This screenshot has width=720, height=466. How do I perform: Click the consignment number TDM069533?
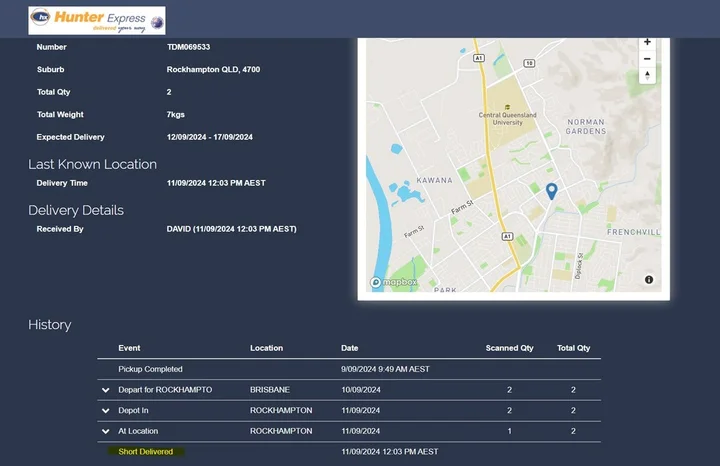click(188, 47)
